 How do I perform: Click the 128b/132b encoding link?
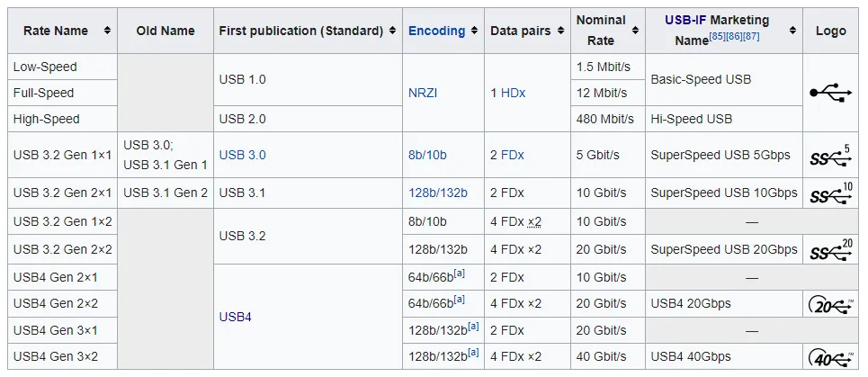438,193
